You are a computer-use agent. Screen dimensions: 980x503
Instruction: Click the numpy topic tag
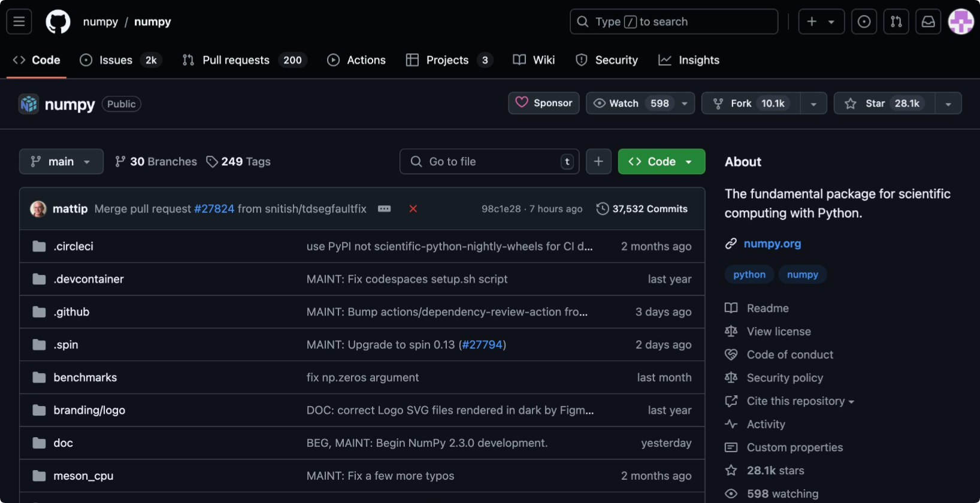point(803,275)
